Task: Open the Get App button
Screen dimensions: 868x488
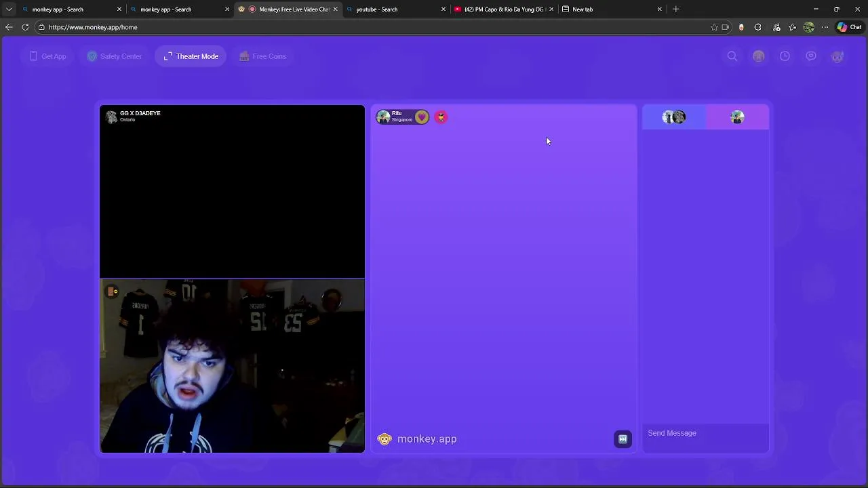Action: tap(47, 56)
